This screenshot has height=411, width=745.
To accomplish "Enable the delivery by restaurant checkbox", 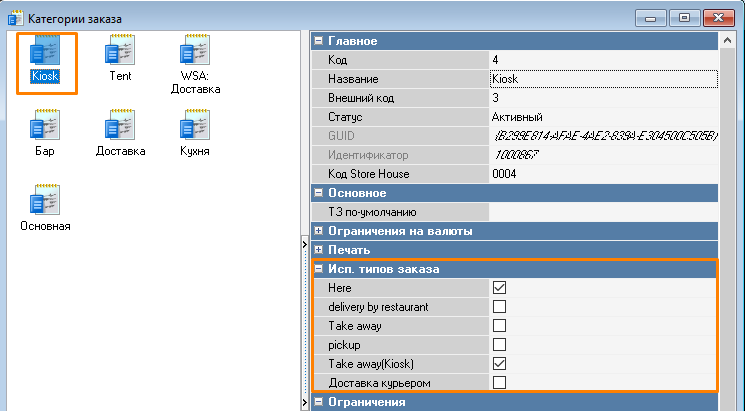I will tap(499, 307).
